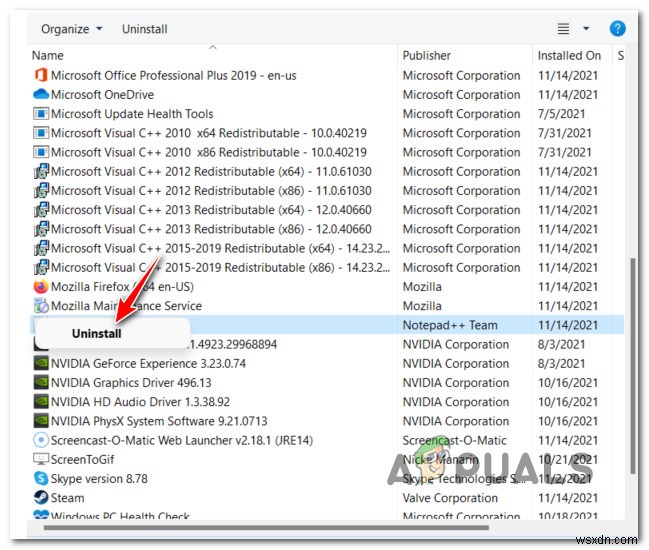The image size is (649, 550).
Task: Select NVIDIA PhysX System Software 9.21.0713 name
Action: pos(159,421)
